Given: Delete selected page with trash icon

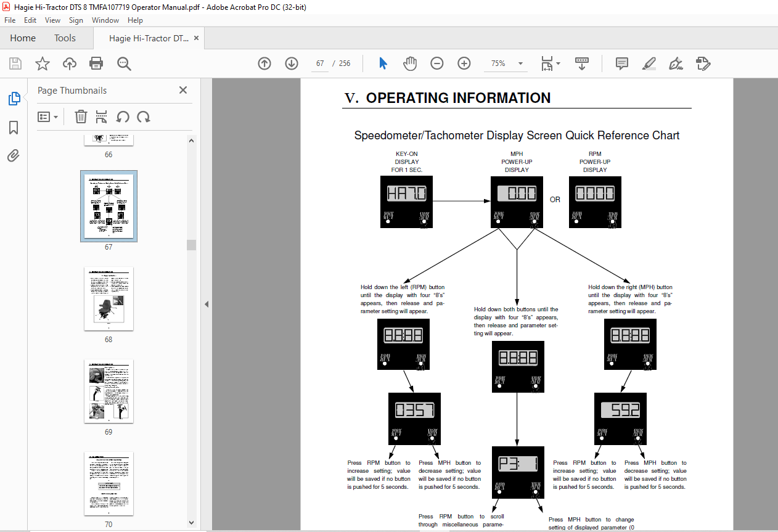Looking at the screenshot, I should coord(81,117).
